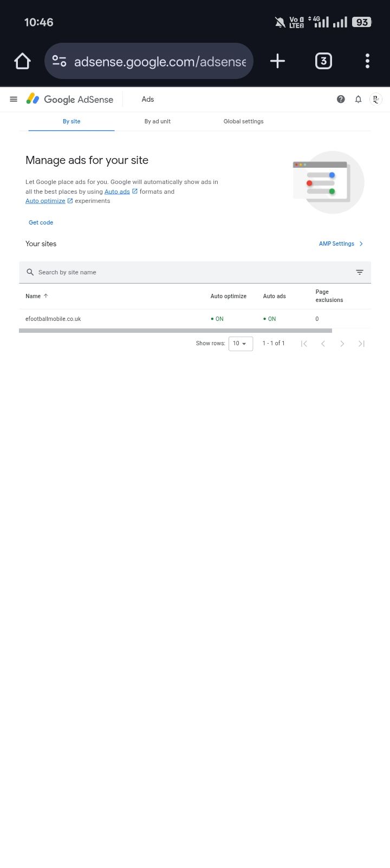The image size is (390, 868).
Task: Expand the Show rows dropdown
Action: 240,344
